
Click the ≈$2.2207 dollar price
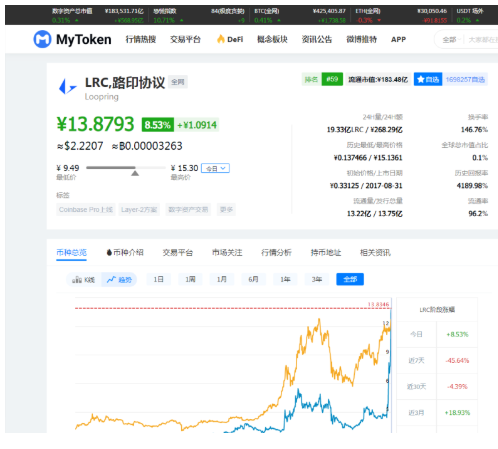pyautogui.click(x=80, y=146)
